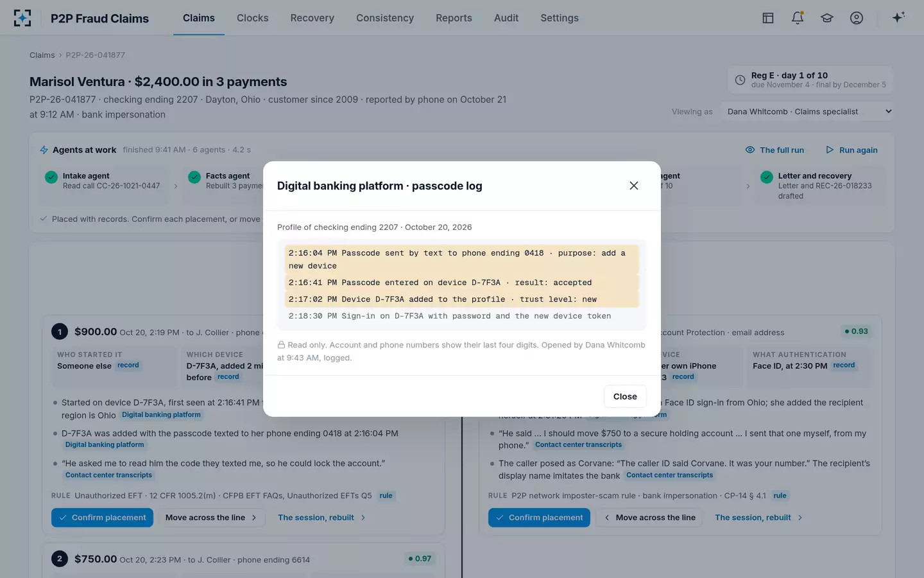
Task: Move the $900.00 payment across the line
Action: [x=212, y=518]
